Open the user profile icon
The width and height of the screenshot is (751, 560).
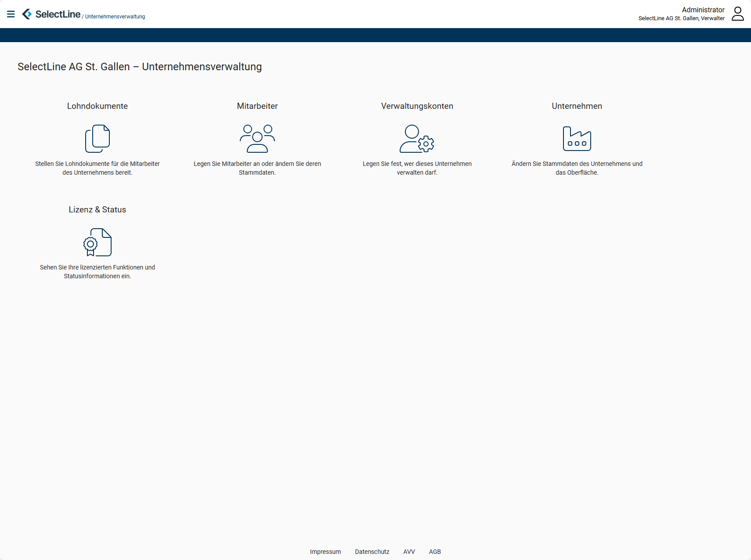tap(738, 14)
